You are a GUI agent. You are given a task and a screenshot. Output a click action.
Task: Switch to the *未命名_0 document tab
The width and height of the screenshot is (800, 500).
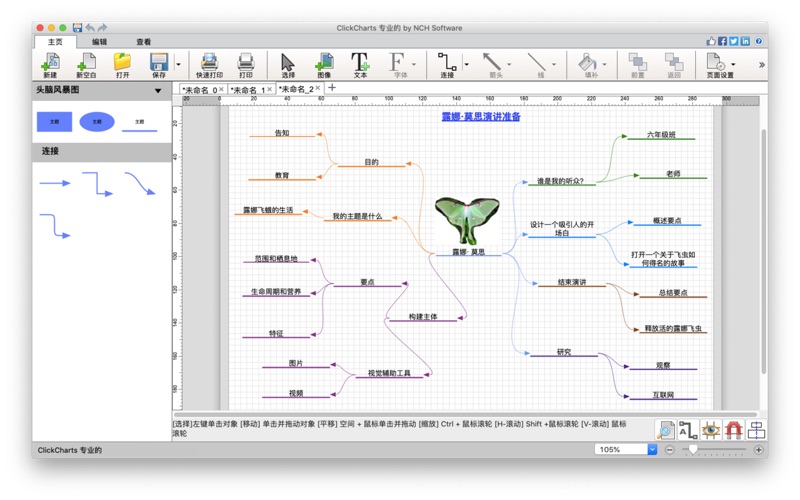click(x=198, y=90)
